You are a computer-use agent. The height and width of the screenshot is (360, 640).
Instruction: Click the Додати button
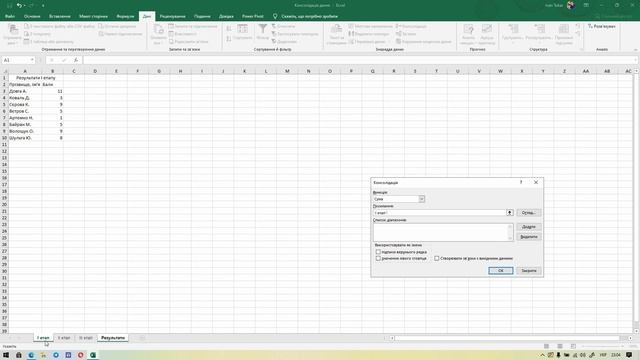[x=529, y=227]
